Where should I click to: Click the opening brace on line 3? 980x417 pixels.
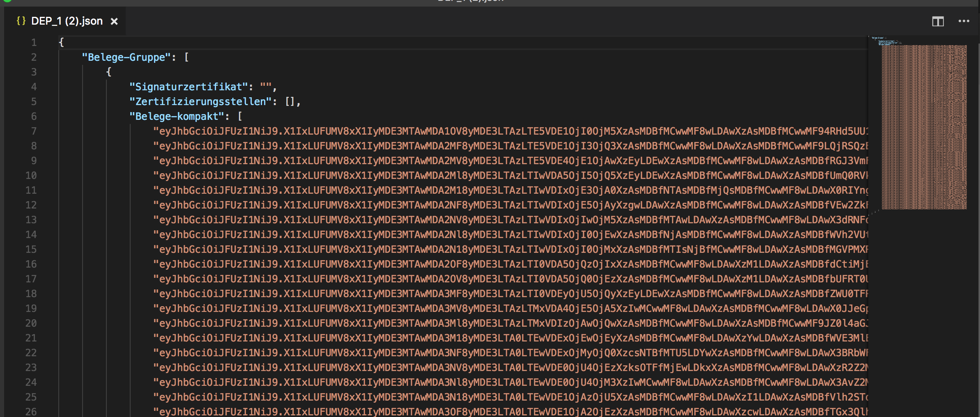tap(109, 72)
